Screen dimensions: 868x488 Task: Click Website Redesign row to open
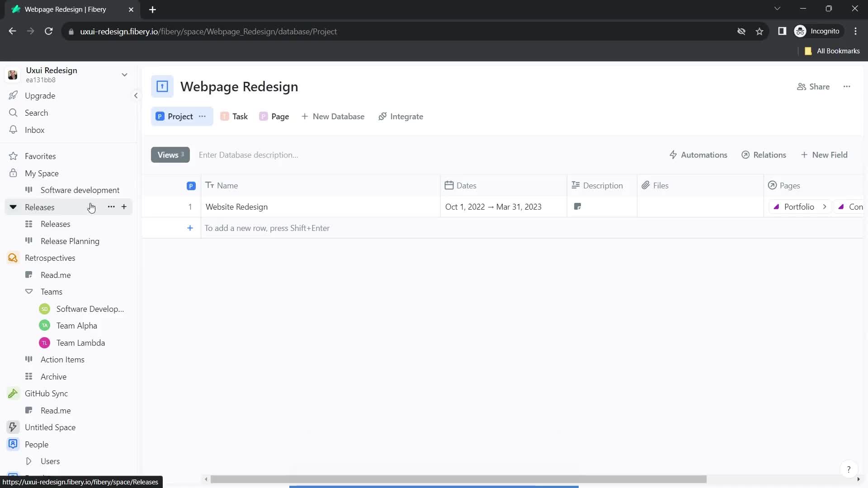click(237, 206)
